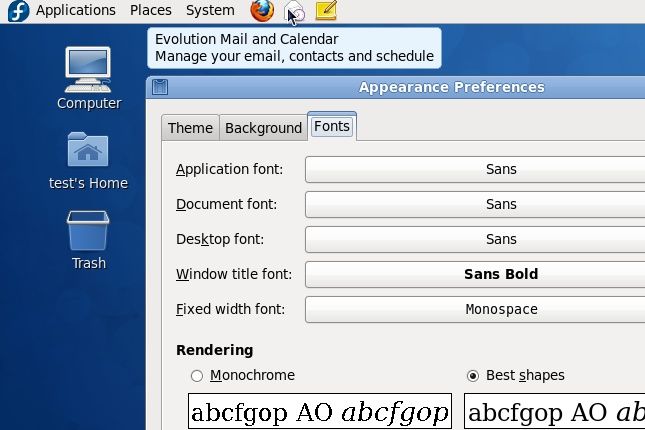Open the Places menu
Viewport: 645px width, 430px height.
150,10
